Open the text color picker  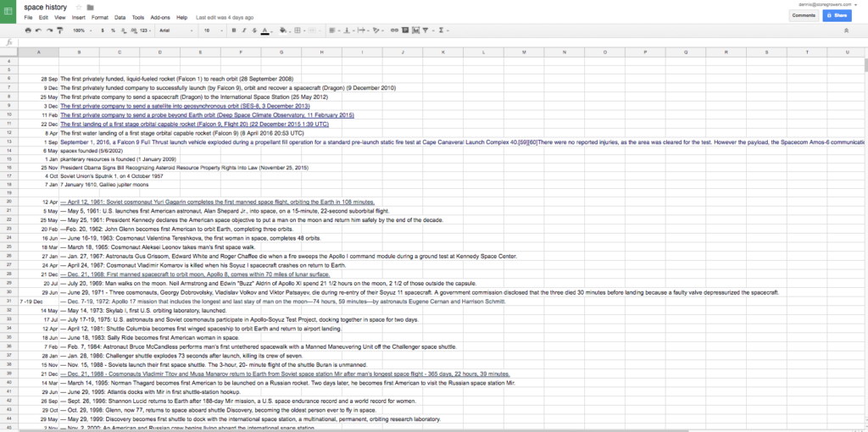(x=264, y=30)
